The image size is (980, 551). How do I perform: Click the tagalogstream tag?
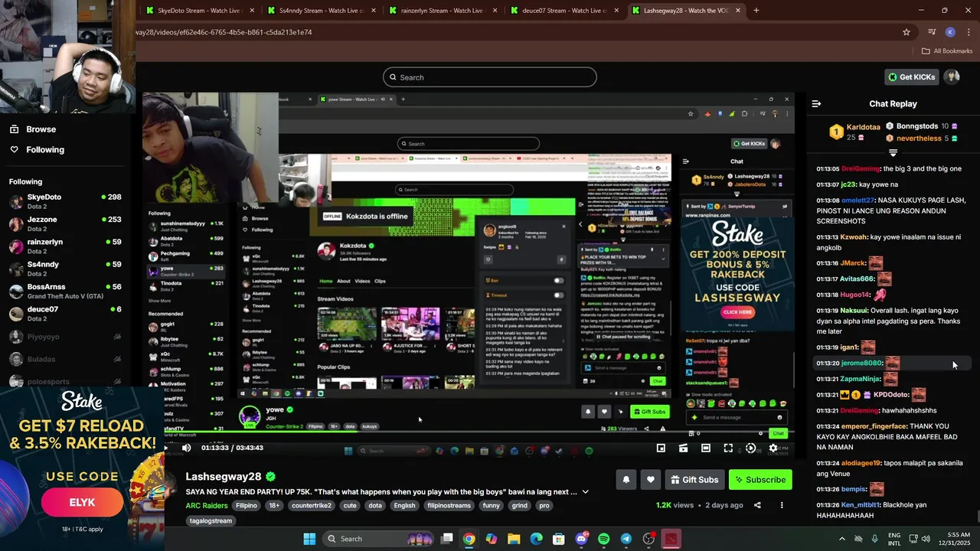coord(211,520)
